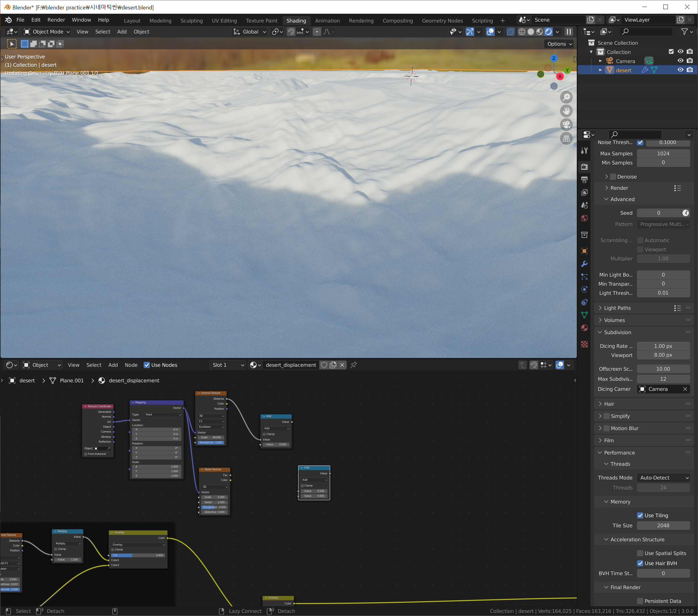The image size is (698, 616).
Task: Open the Material properties sphere tab
Action: (584, 328)
